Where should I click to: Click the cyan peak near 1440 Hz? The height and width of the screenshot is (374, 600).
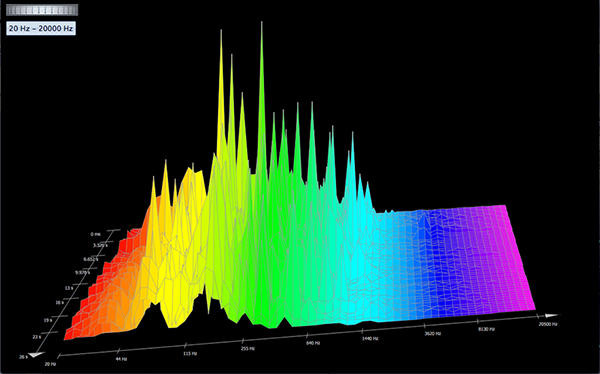click(x=352, y=134)
